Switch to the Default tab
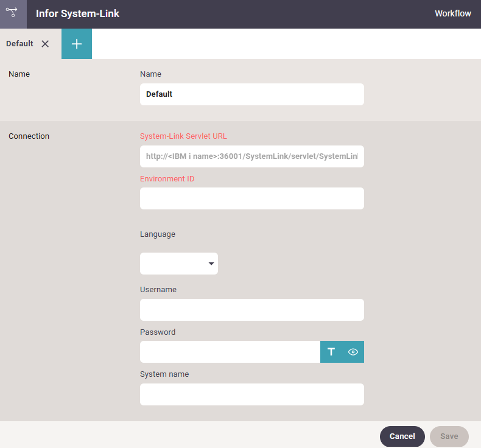Image resolution: width=481 pixels, height=448 pixels. click(19, 44)
